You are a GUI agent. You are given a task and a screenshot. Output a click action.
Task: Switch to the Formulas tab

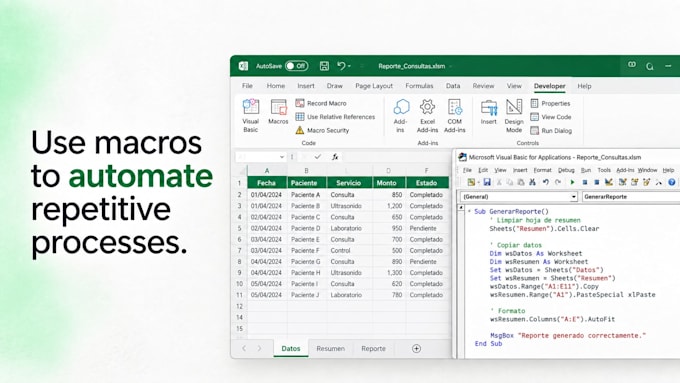[419, 86]
